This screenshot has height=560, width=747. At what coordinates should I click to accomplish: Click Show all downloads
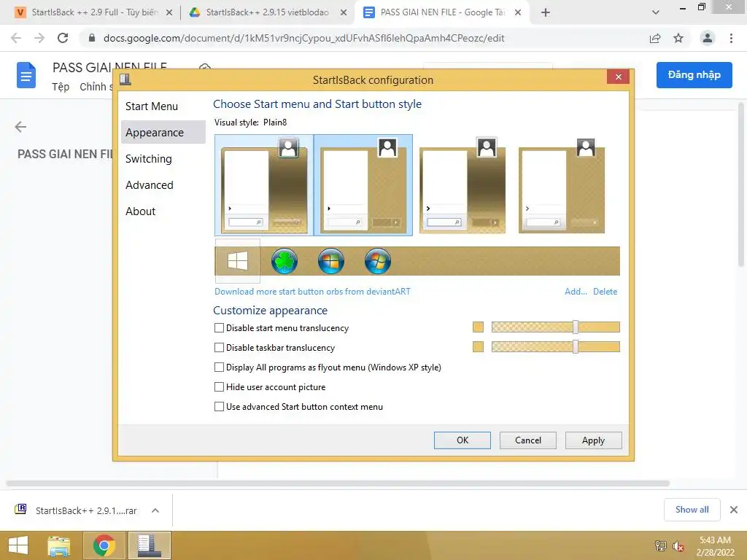coord(692,510)
